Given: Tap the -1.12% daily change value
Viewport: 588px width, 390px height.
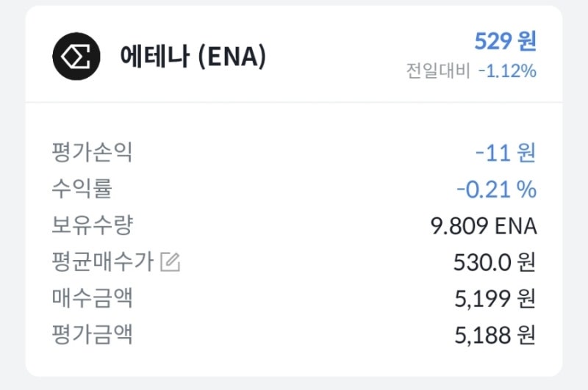Looking at the screenshot, I should pyautogui.click(x=506, y=71).
